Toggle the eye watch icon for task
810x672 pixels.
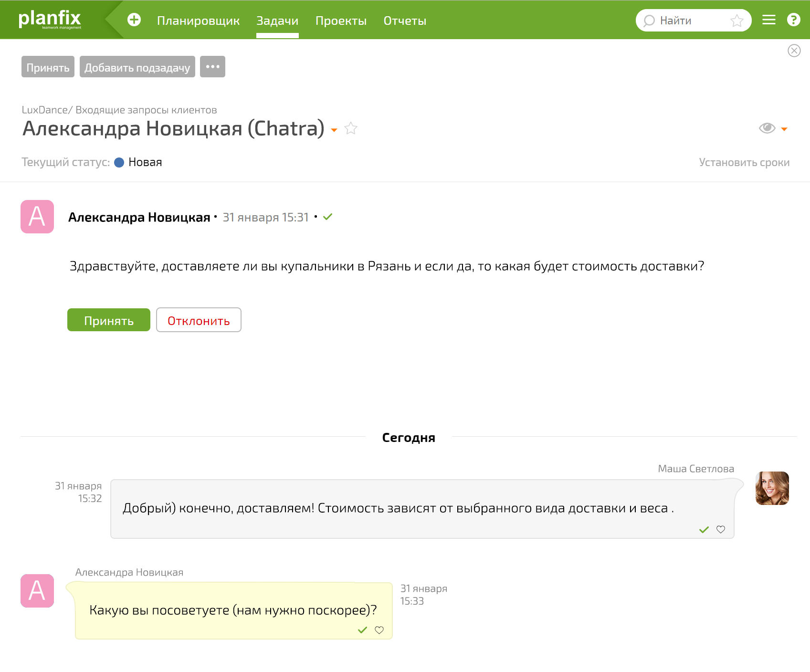coord(767,128)
